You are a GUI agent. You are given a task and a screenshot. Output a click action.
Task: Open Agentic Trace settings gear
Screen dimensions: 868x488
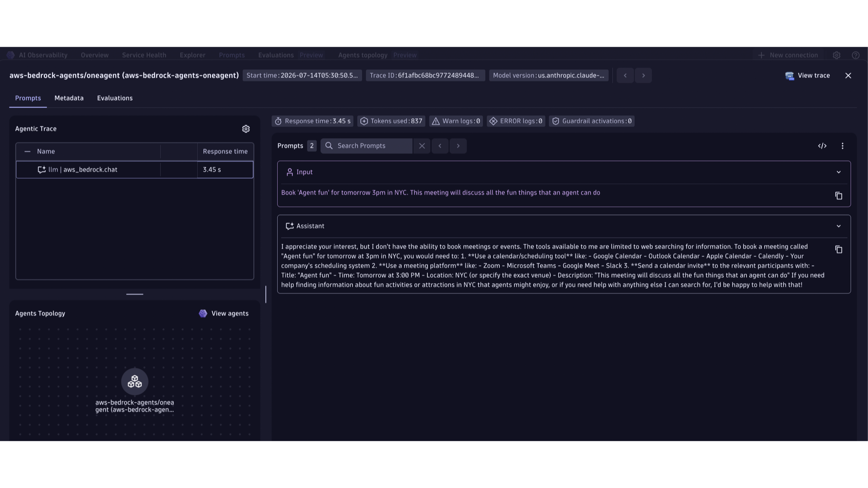[246, 129]
